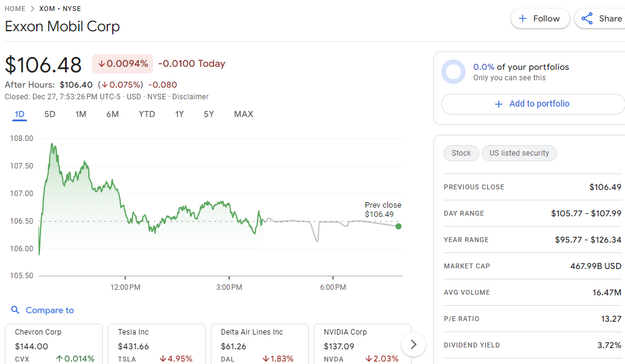Open the Tesla Inc comparison card

[157, 344]
